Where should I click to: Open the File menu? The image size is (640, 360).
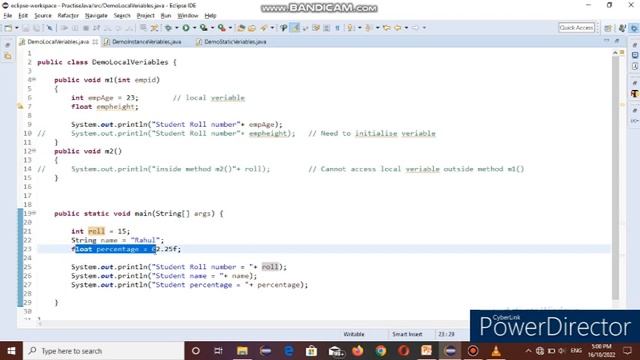pyautogui.click(x=8, y=16)
